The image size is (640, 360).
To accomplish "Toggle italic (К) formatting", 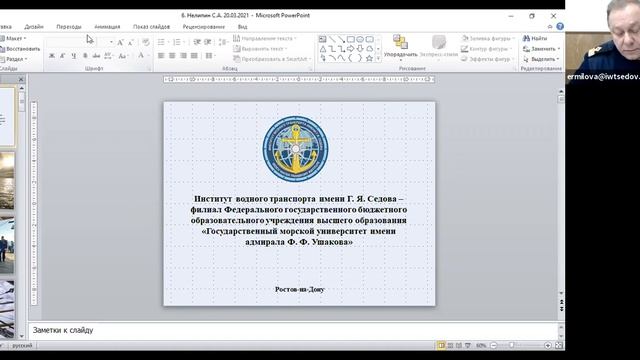I will [62, 56].
